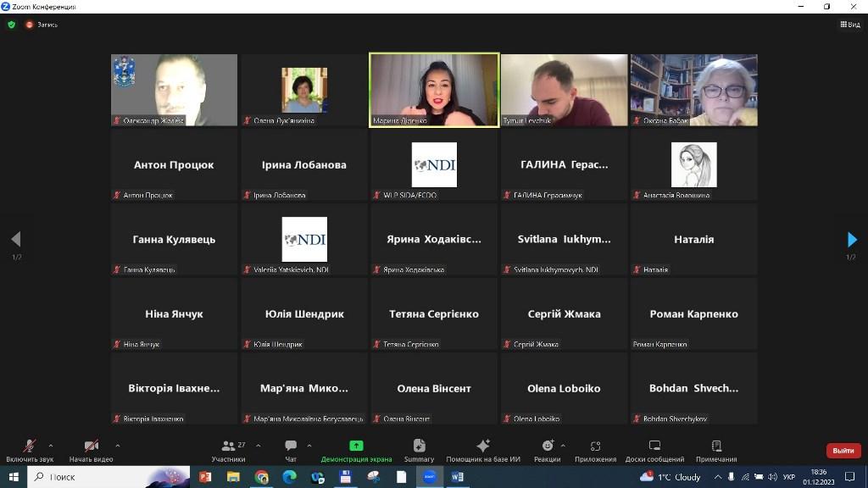
Task: Select Ганна Кулявець participant tile
Action: click(x=174, y=239)
